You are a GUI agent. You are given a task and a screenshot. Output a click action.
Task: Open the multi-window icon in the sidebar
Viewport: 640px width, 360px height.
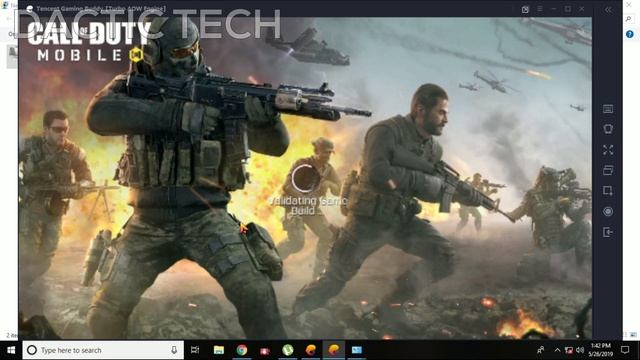point(608,170)
